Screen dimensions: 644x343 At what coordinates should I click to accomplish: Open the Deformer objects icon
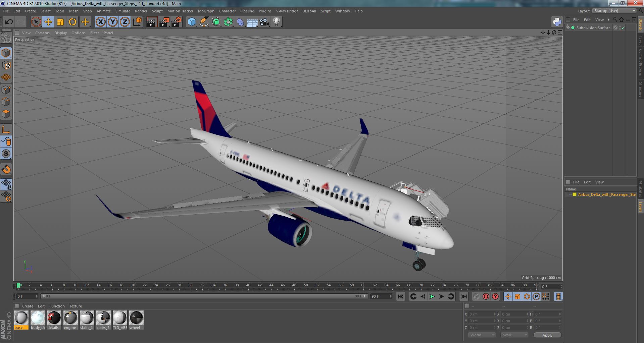[240, 22]
